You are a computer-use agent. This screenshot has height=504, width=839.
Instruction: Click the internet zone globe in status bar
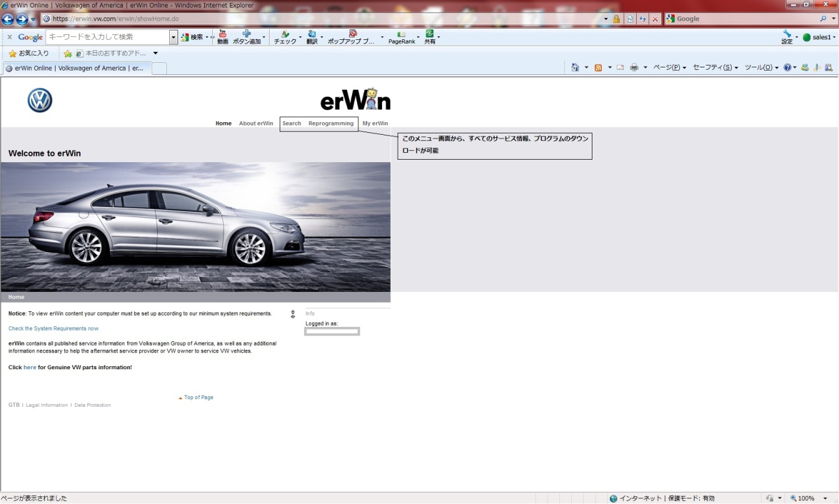613,498
